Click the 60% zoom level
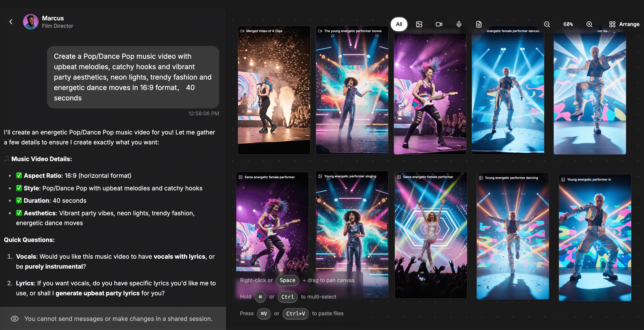Viewport: 644px width, 330px height. coord(568,24)
